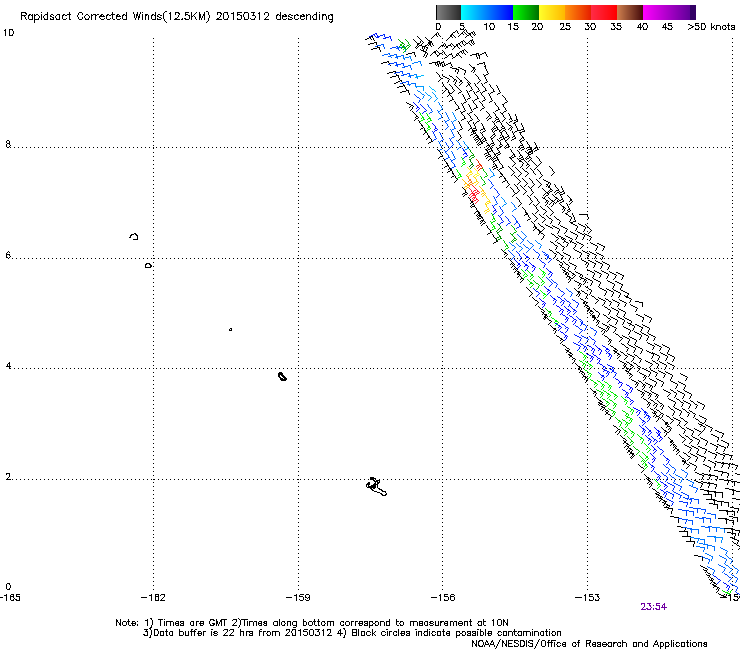
Task: Click the magenta-purple 40-50 knots color swatch
Action: tap(669, 12)
